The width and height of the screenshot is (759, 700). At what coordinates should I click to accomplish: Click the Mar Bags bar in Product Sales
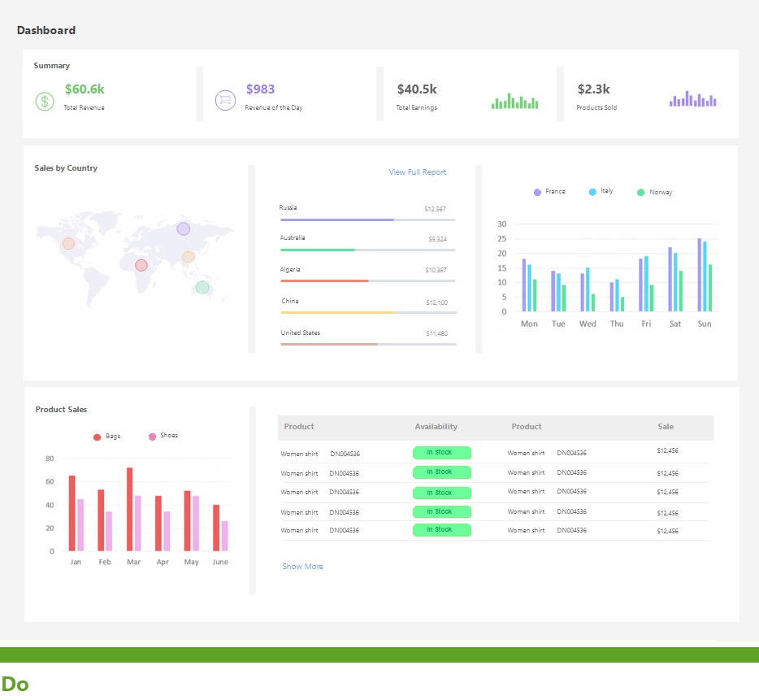point(129,509)
